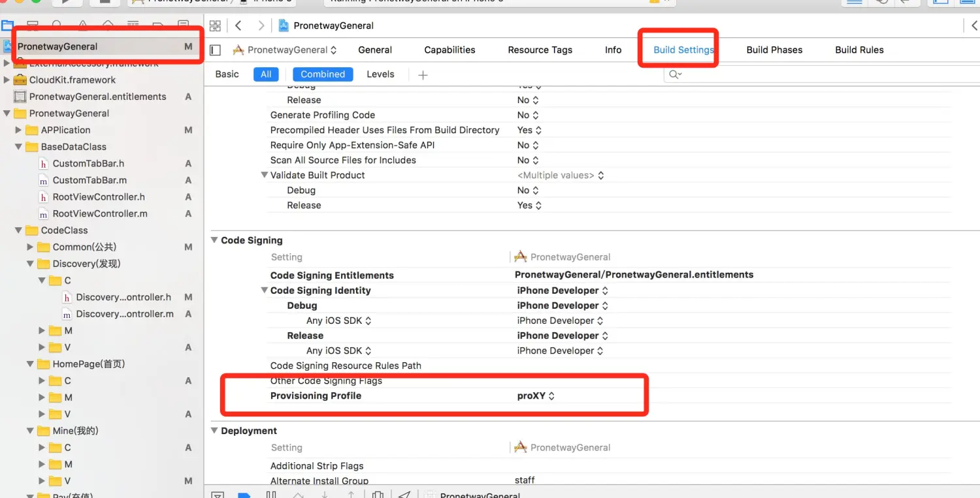This screenshot has height=498, width=980.
Task: Collapse the Deployment section
Action: 214,431
